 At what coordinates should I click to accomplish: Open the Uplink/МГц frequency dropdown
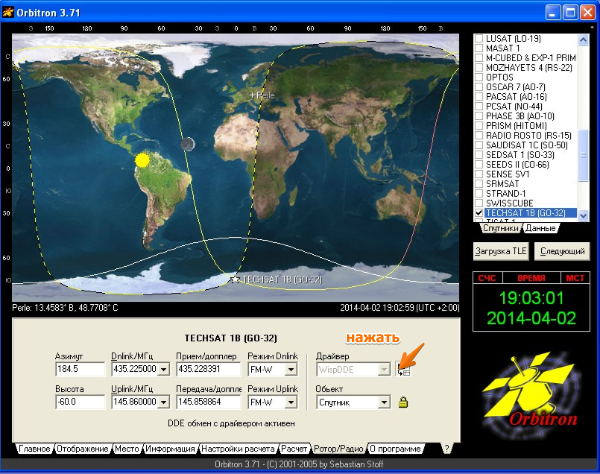click(x=164, y=402)
